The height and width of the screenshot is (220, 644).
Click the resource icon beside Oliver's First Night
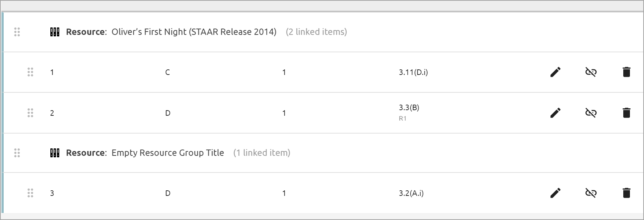55,32
